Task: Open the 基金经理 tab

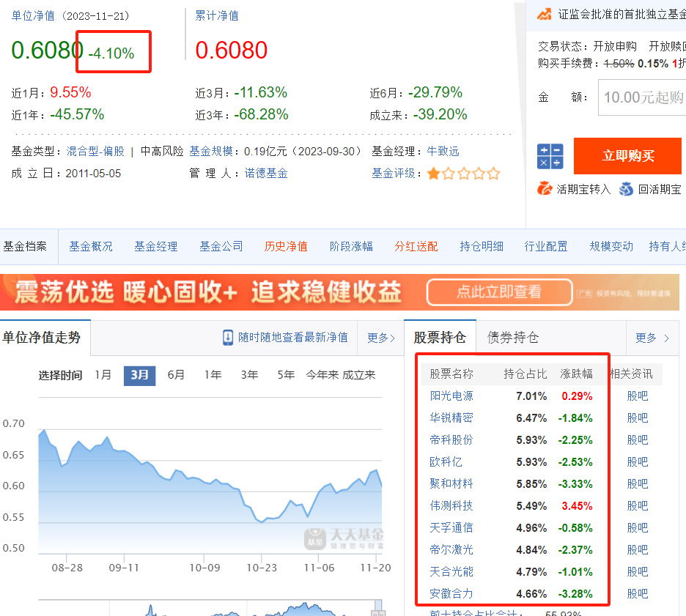Action: click(x=156, y=247)
